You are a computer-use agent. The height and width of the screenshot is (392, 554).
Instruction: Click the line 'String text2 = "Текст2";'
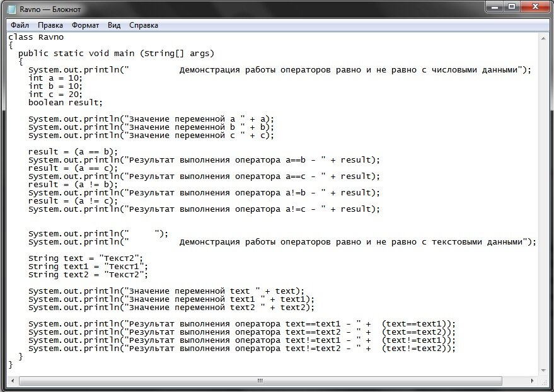click(88, 275)
